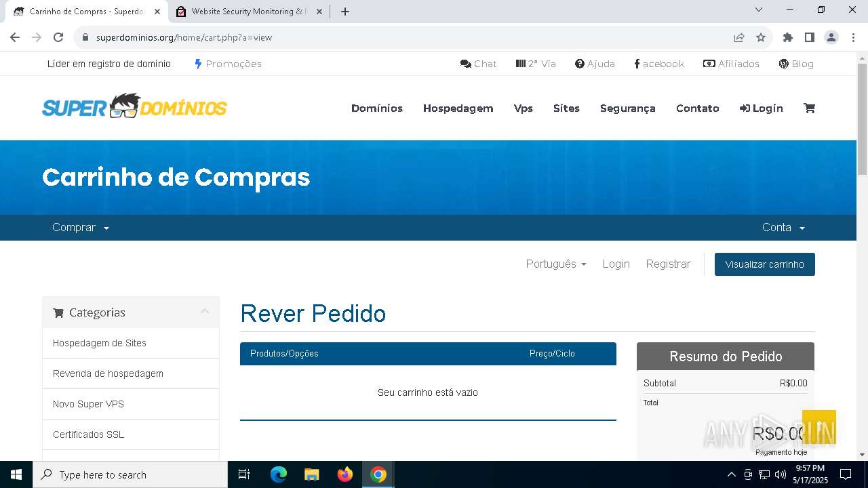Image resolution: width=868 pixels, height=488 pixels.
Task: Open the Domínios menu
Action: pyautogui.click(x=377, y=108)
